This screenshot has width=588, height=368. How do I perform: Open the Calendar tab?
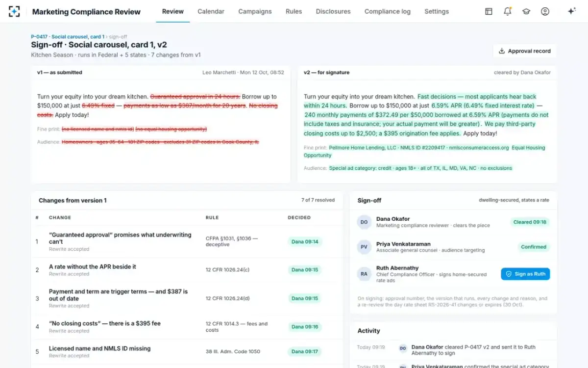point(211,11)
